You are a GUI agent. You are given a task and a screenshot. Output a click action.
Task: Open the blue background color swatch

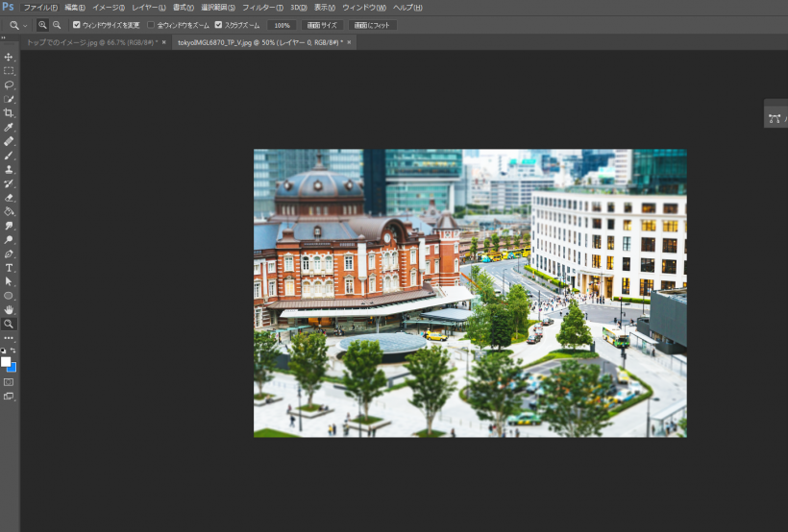tap(12, 367)
